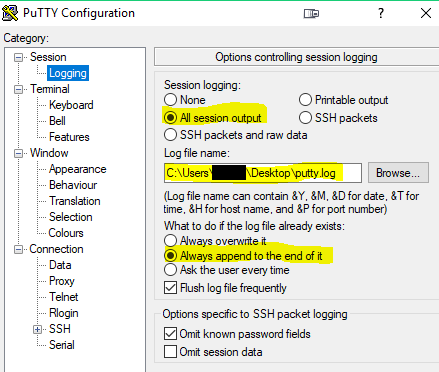Click the question mark help button

(x=381, y=13)
